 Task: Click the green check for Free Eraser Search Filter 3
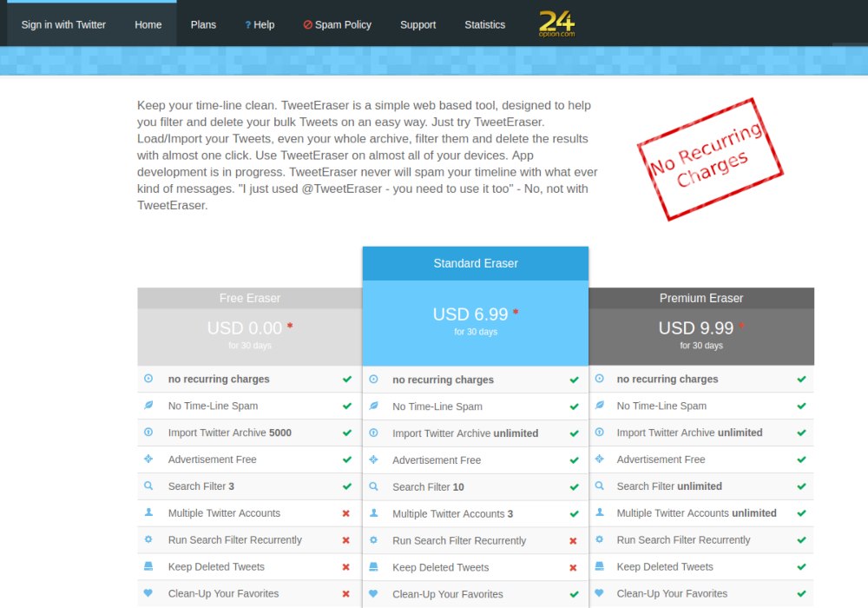(347, 486)
